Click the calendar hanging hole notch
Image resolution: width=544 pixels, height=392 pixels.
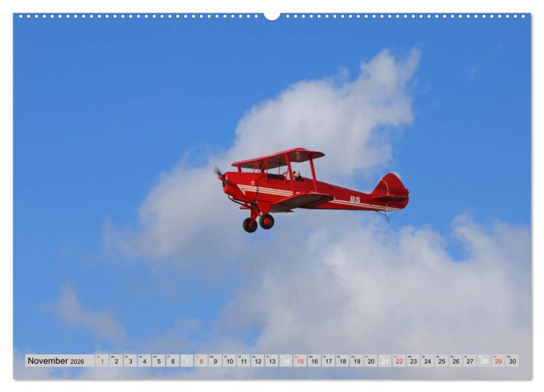(x=272, y=16)
